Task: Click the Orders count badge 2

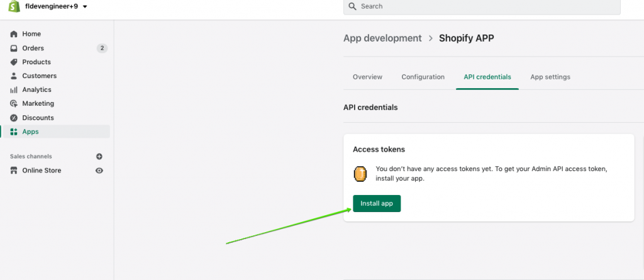Action: [102, 48]
